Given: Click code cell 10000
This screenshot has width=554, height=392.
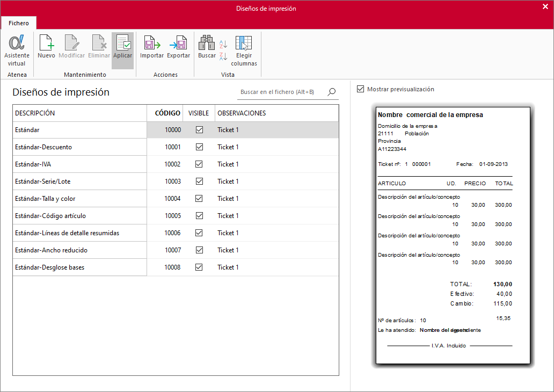Looking at the screenshot, I should 165,130.
